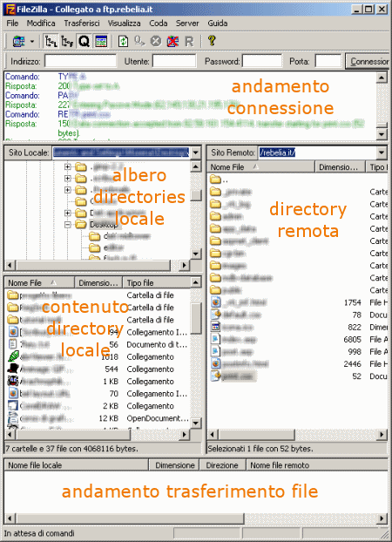Click the process queue toolbar icon
Image resolution: width=392 pixels, height=542 pixels.
[139, 42]
